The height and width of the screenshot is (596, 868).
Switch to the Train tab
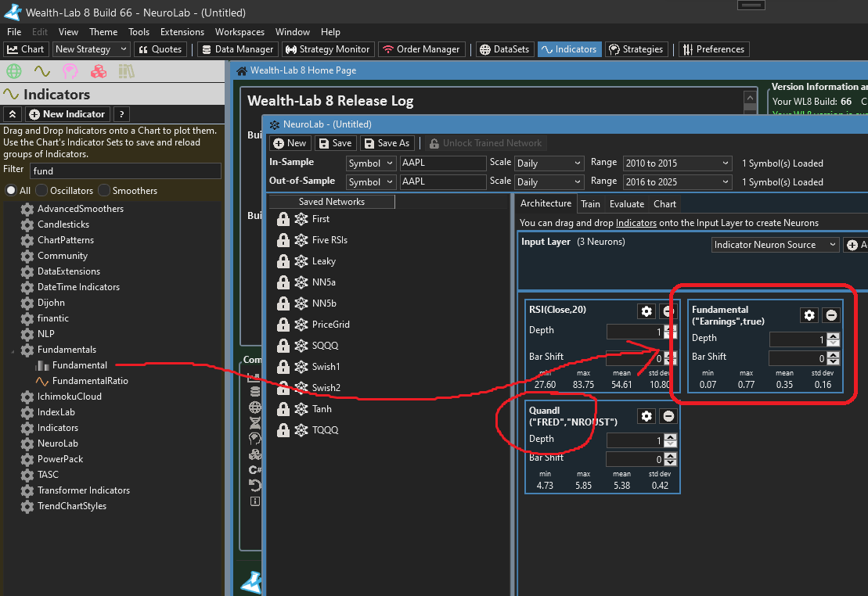[590, 204]
